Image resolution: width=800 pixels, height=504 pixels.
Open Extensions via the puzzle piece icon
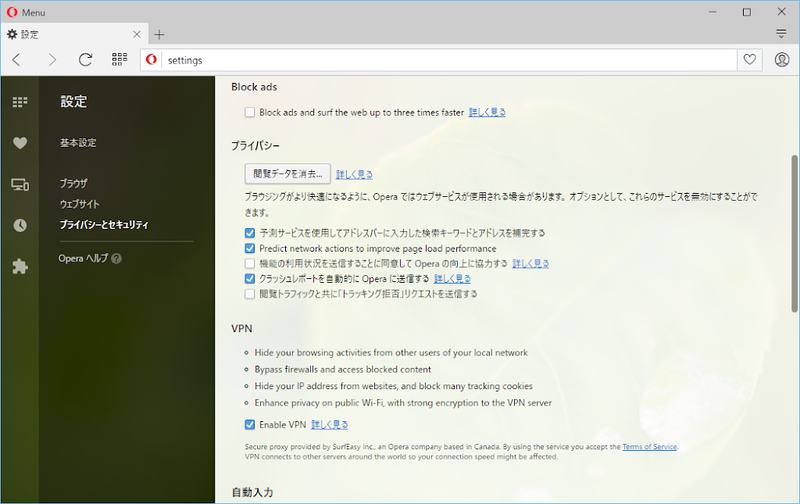(x=19, y=266)
